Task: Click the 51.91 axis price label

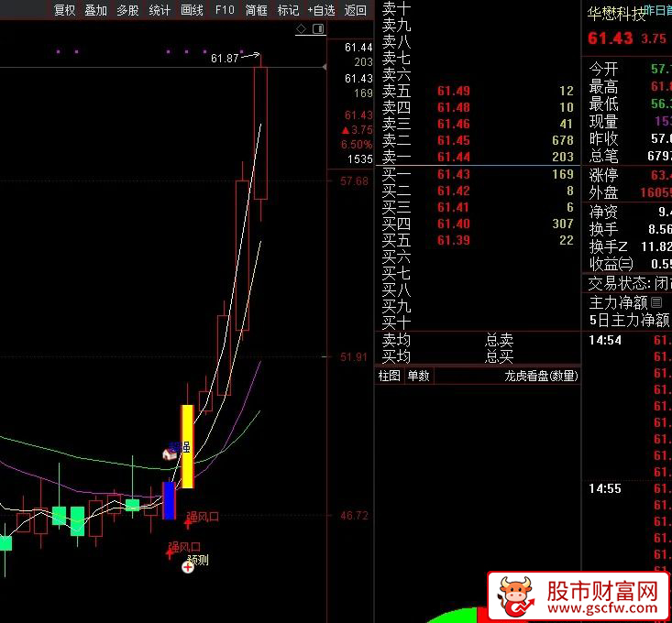Action: [354, 357]
